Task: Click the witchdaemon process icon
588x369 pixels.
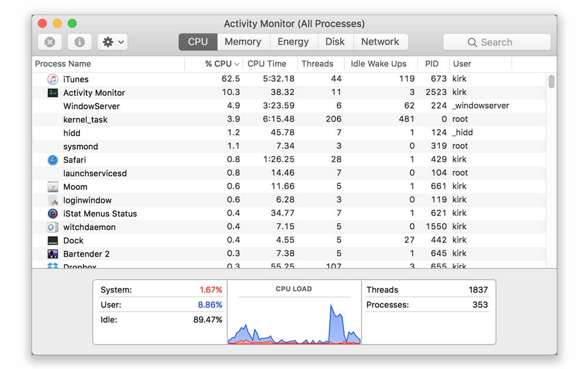Action: tap(52, 227)
